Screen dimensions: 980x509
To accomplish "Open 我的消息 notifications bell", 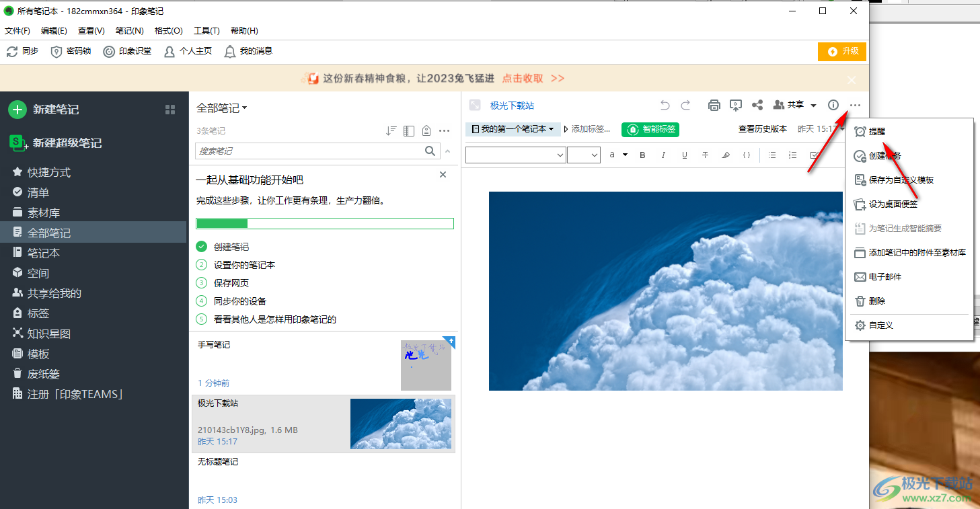I will click(x=248, y=51).
